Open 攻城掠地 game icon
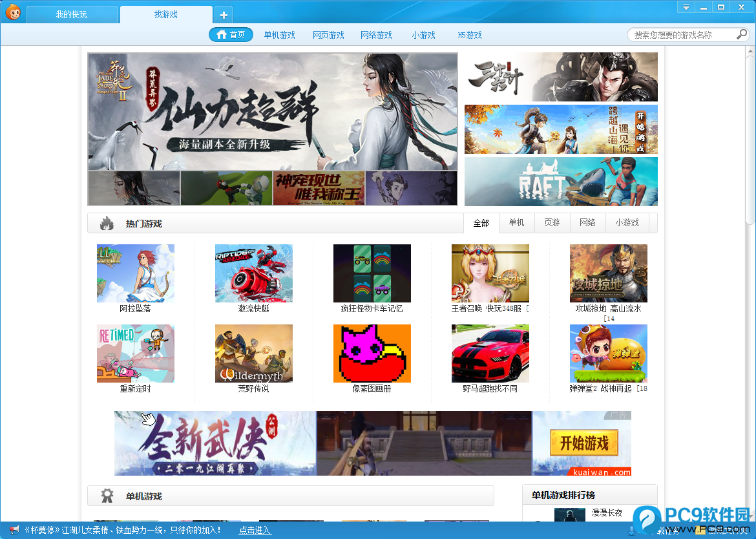This screenshot has height=539, width=756. tap(609, 273)
